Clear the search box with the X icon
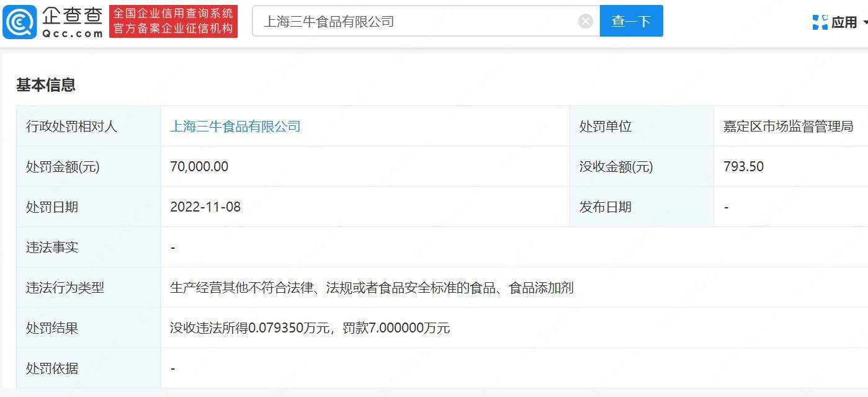 click(x=586, y=22)
